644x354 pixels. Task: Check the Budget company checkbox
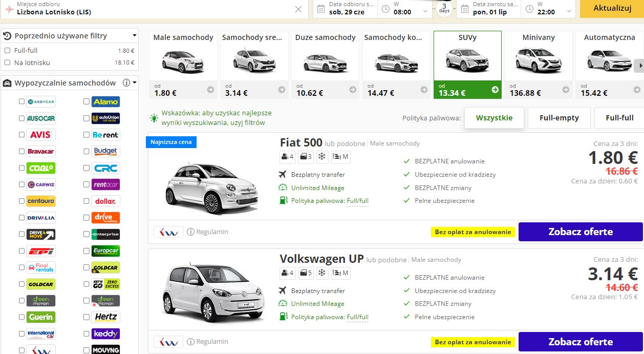click(x=87, y=152)
